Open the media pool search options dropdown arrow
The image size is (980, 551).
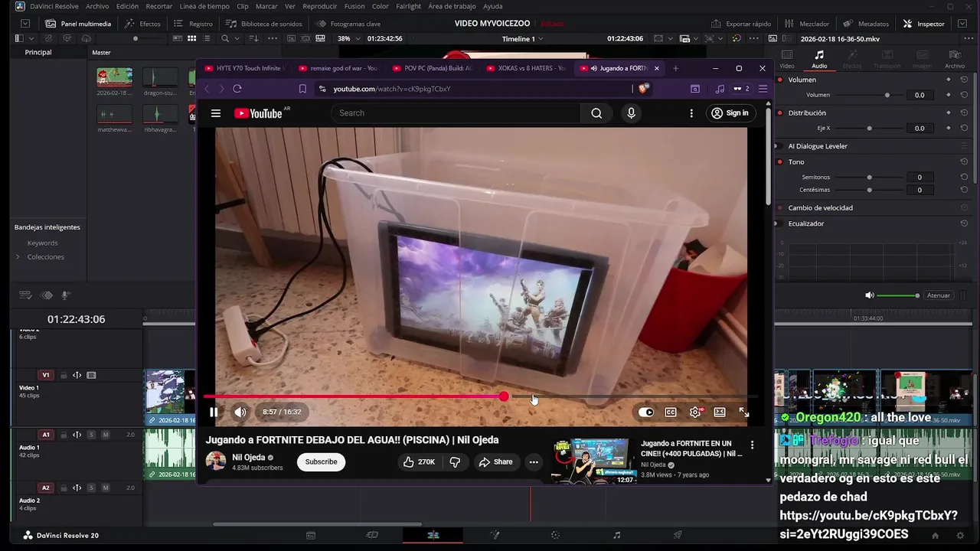pyautogui.click(x=237, y=38)
